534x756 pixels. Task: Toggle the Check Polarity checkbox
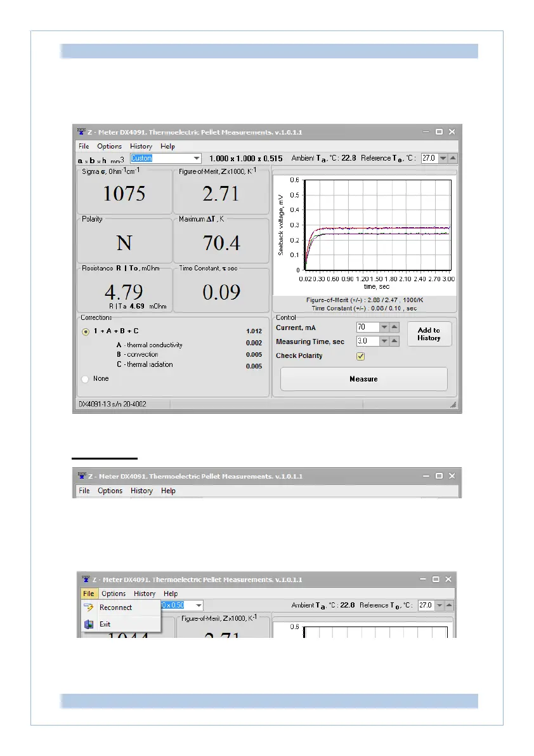point(361,356)
